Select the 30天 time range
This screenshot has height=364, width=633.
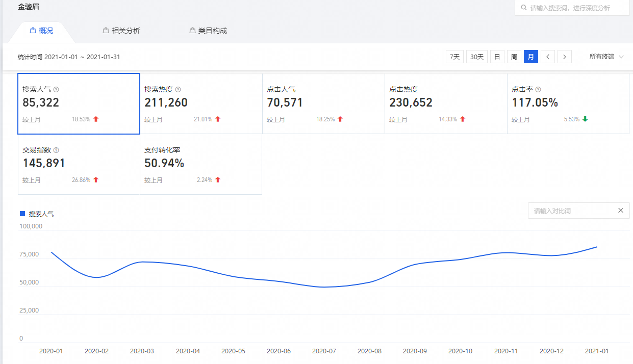point(477,57)
